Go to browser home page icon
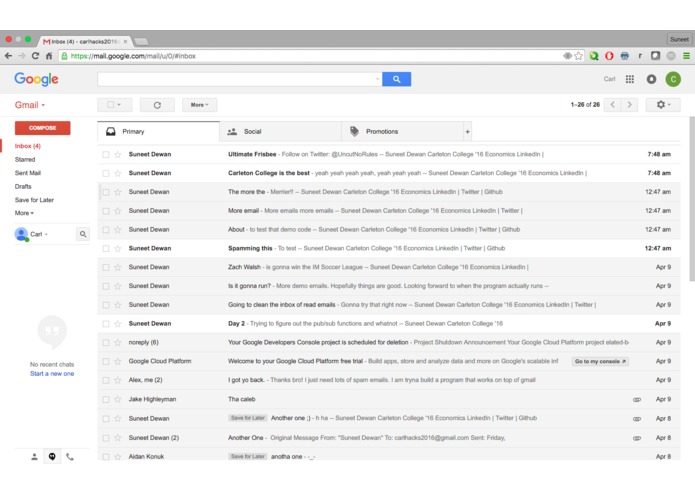The image size is (695, 494). [49, 56]
